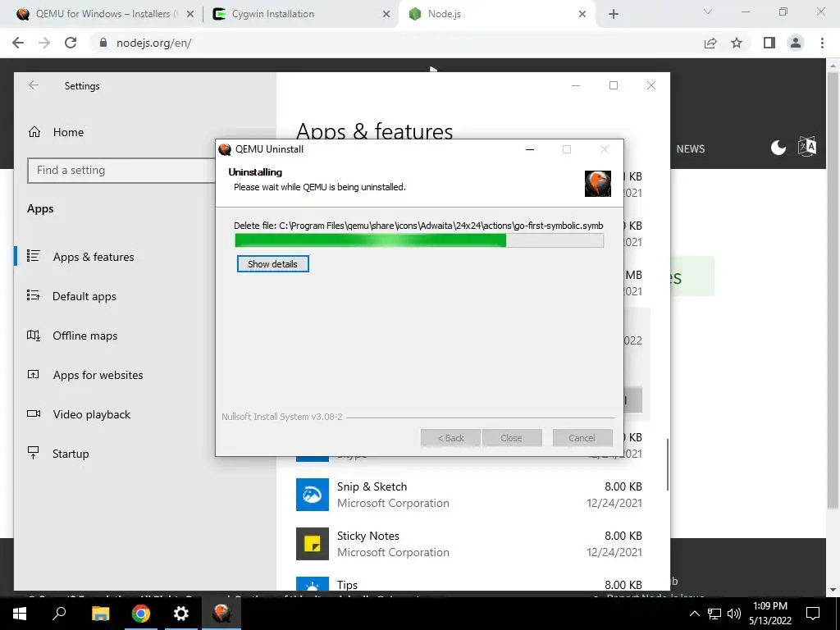Open the Windows notification center
This screenshot has width=840, height=630.
(813, 614)
